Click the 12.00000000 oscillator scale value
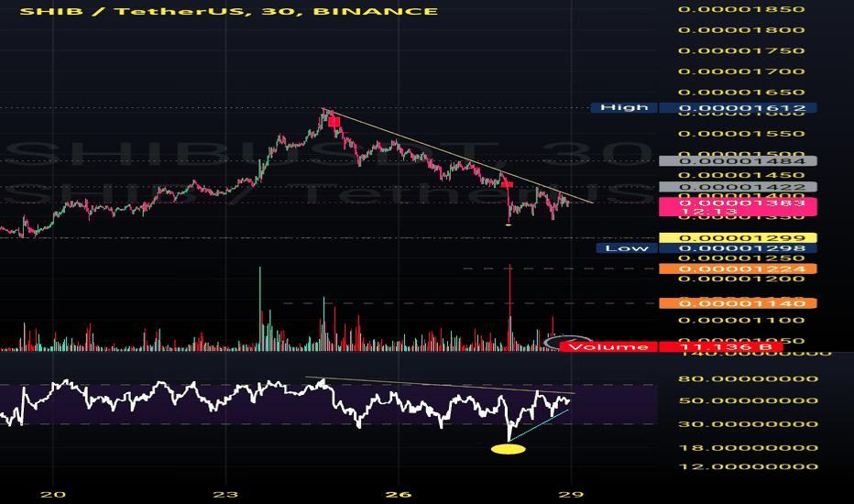 click(748, 466)
